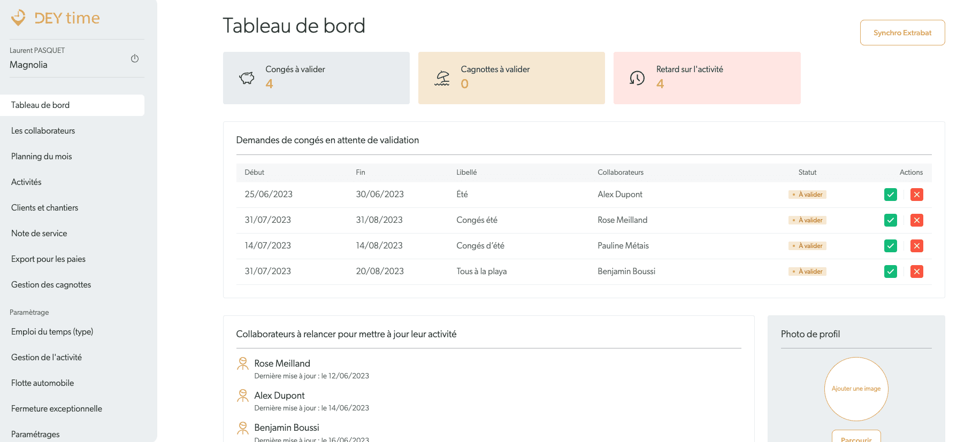Click Rose Meilland in relance list
Image resolution: width=980 pixels, height=442 pixels.
coord(282,363)
